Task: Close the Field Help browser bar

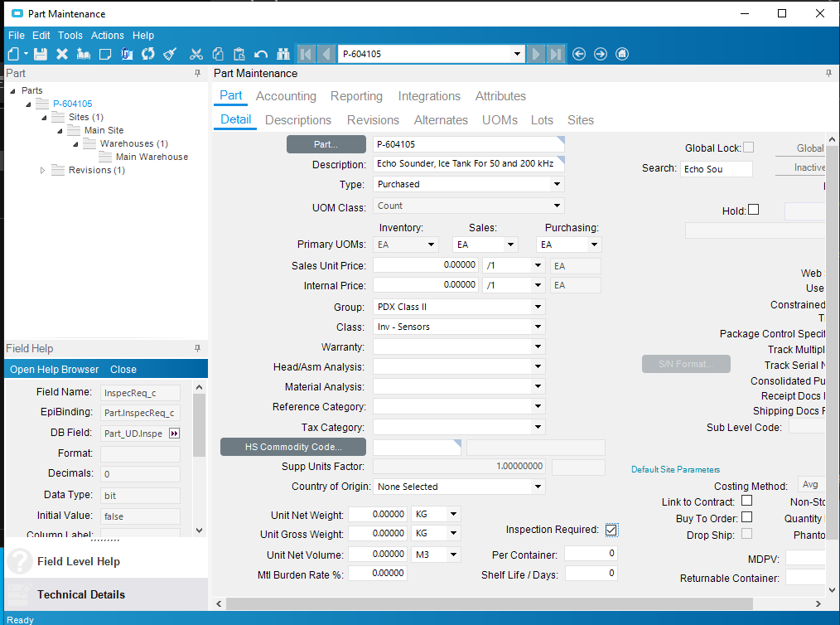Action: point(123,370)
